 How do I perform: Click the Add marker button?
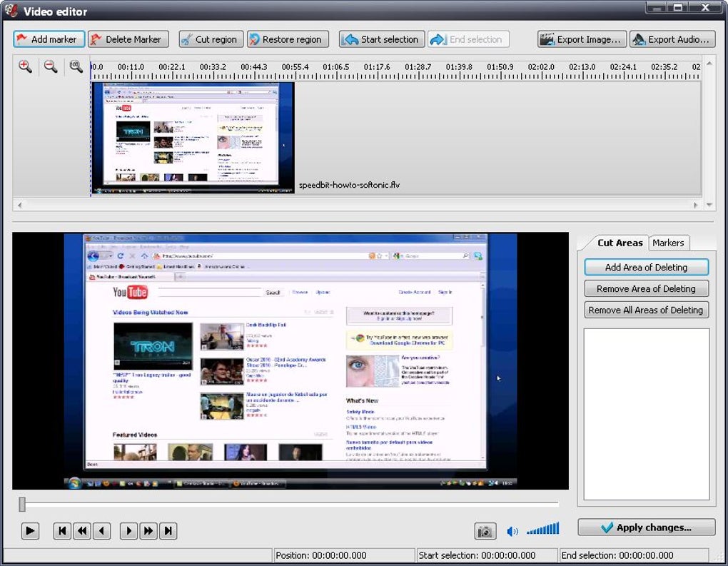pos(49,39)
